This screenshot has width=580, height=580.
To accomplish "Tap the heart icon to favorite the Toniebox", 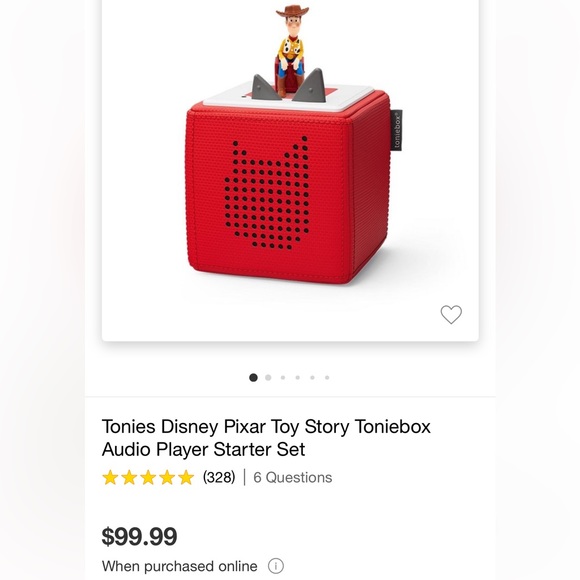I will tap(451, 314).
